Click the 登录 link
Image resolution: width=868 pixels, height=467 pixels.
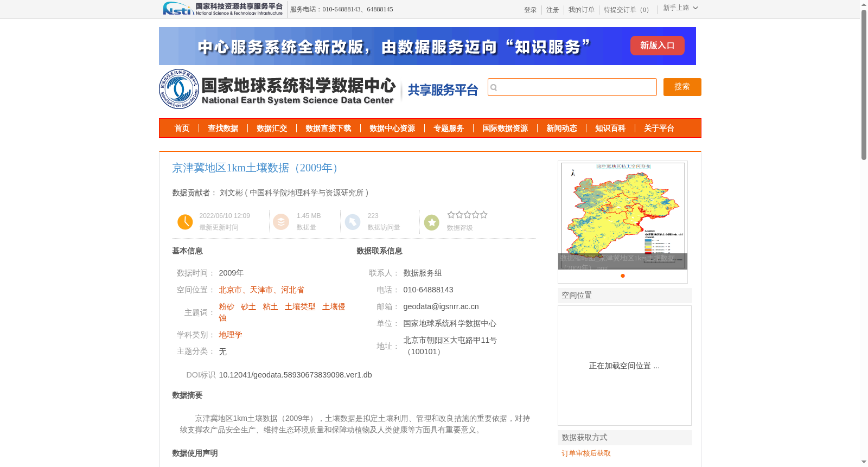530,10
